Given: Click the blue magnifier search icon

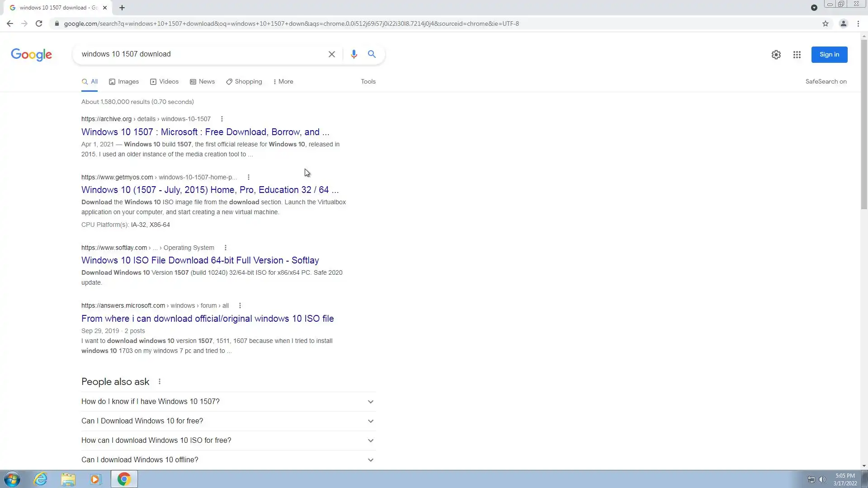Looking at the screenshot, I should tap(372, 54).
